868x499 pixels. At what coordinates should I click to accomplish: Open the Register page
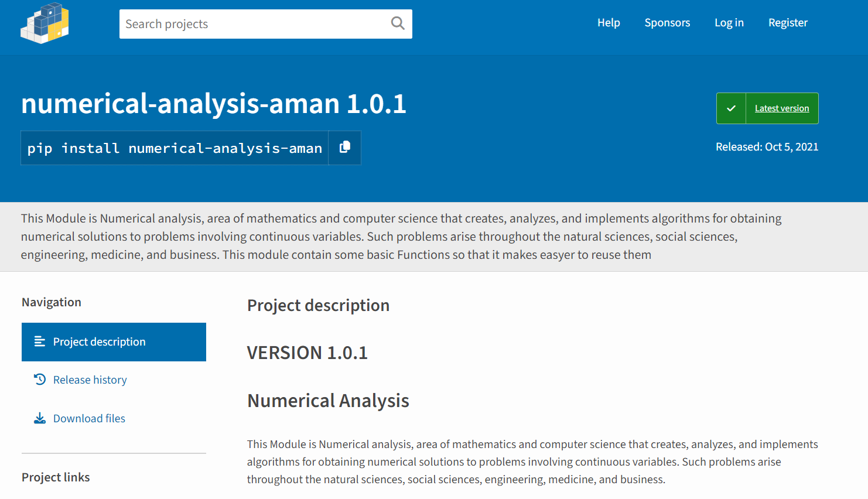(788, 23)
